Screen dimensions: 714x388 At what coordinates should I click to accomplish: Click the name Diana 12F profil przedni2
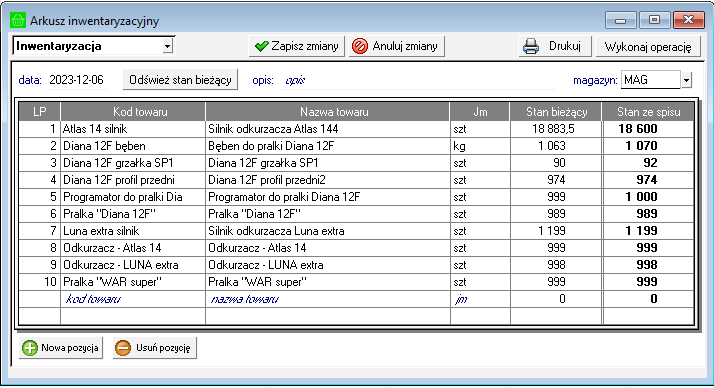click(x=328, y=180)
